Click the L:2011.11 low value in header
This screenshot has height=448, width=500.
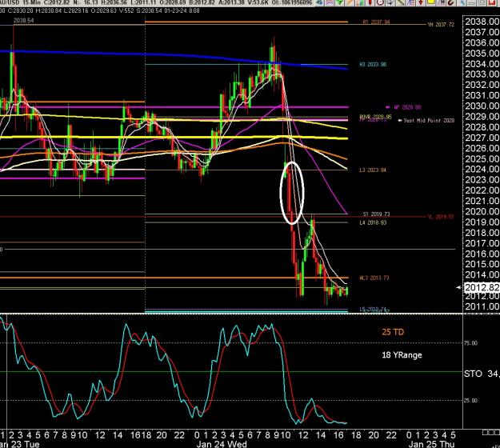click(142, 2)
